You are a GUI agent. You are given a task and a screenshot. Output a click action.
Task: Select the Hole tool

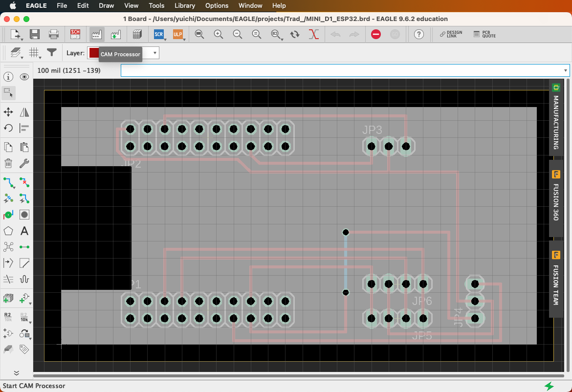[24, 215]
